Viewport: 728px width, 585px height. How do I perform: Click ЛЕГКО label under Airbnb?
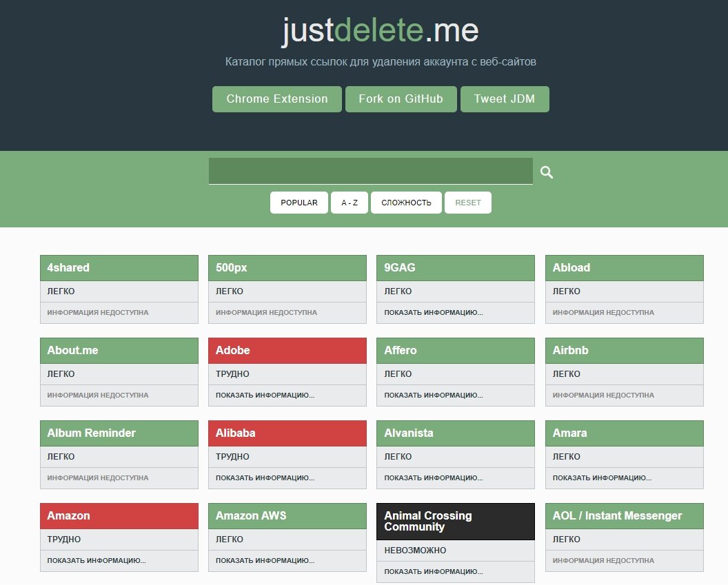567,374
